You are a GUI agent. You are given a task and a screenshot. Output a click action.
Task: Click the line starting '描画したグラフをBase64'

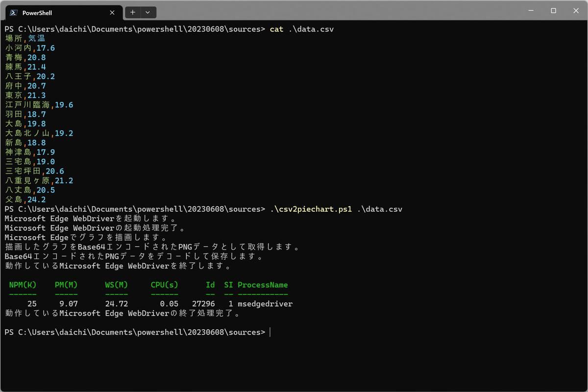pos(152,247)
